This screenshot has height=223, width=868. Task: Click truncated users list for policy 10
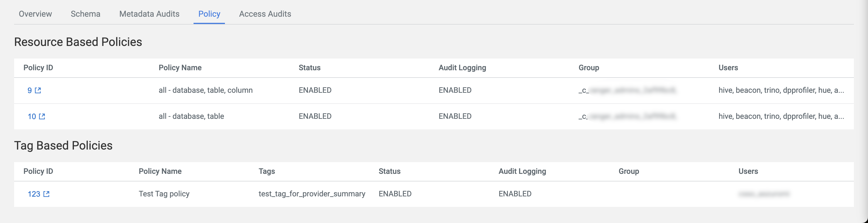pos(781,116)
